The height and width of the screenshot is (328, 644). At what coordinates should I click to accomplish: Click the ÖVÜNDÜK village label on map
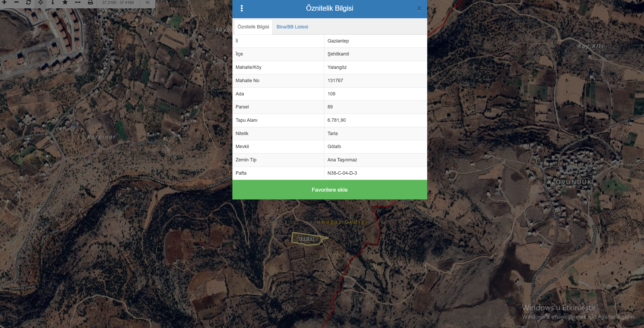(x=574, y=182)
